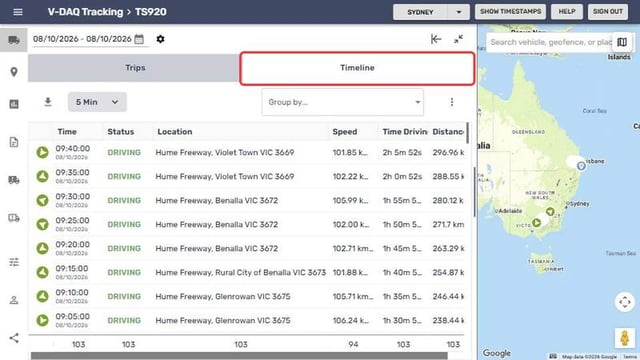Click SHOW TIMESTAMPS button
640x360 pixels.
point(510,11)
